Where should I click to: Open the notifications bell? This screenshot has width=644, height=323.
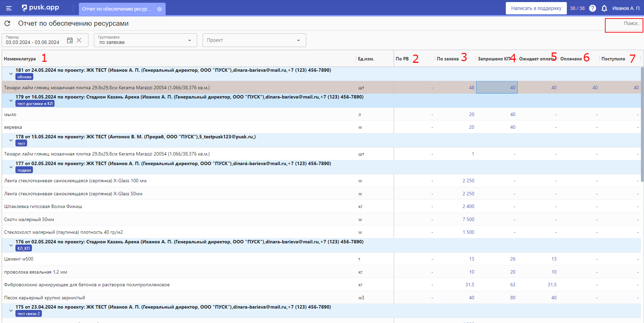click(604, 8)
